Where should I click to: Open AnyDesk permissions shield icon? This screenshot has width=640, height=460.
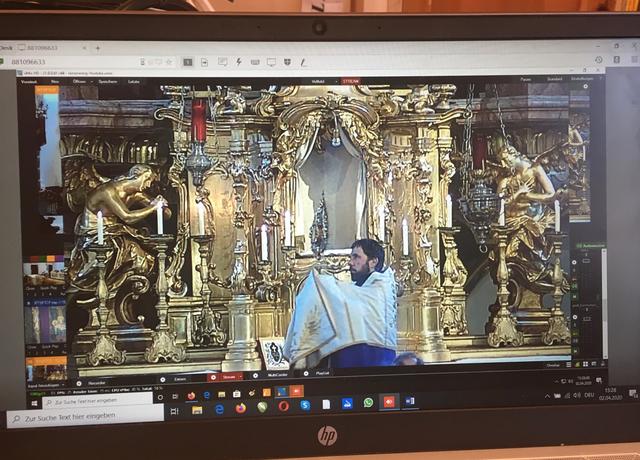click(288, 62)
